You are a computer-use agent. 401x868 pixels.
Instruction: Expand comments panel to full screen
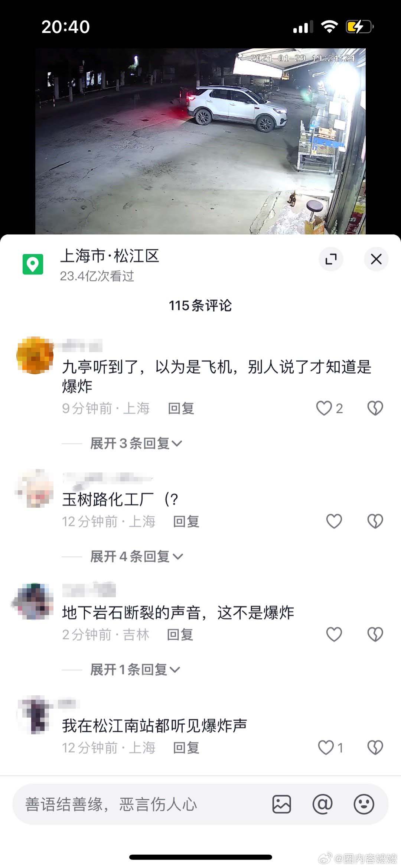click(x=331, y=259)
